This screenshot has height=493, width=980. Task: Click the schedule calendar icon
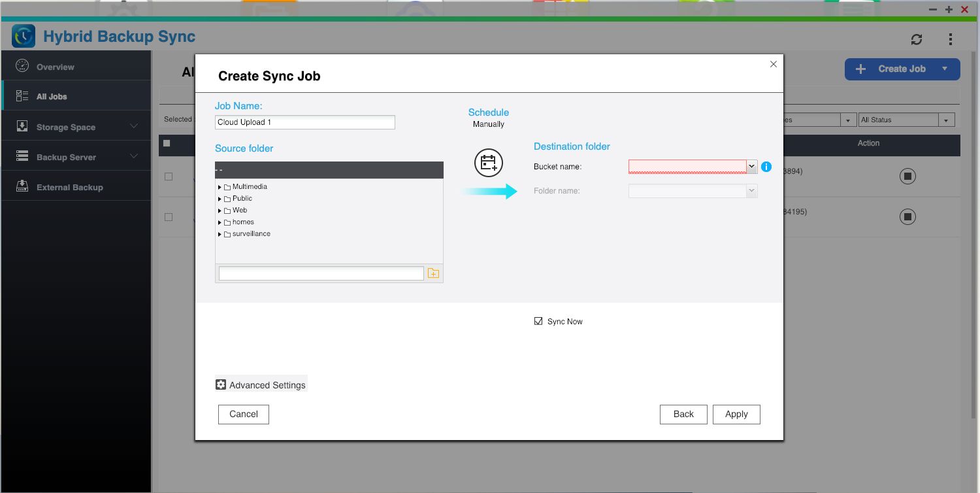(x=488, y=163)
